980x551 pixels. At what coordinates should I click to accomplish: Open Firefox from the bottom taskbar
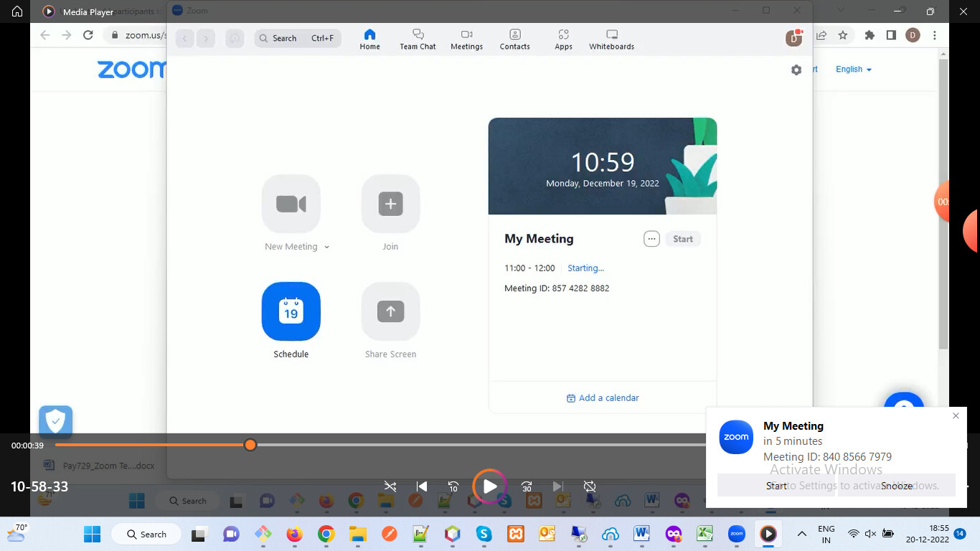[294, 534]
